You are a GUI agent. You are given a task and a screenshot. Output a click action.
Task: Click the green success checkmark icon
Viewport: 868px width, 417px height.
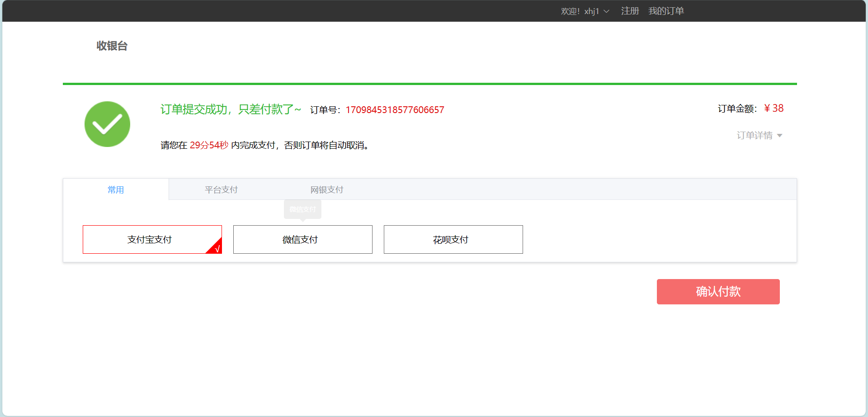[107, 124]
